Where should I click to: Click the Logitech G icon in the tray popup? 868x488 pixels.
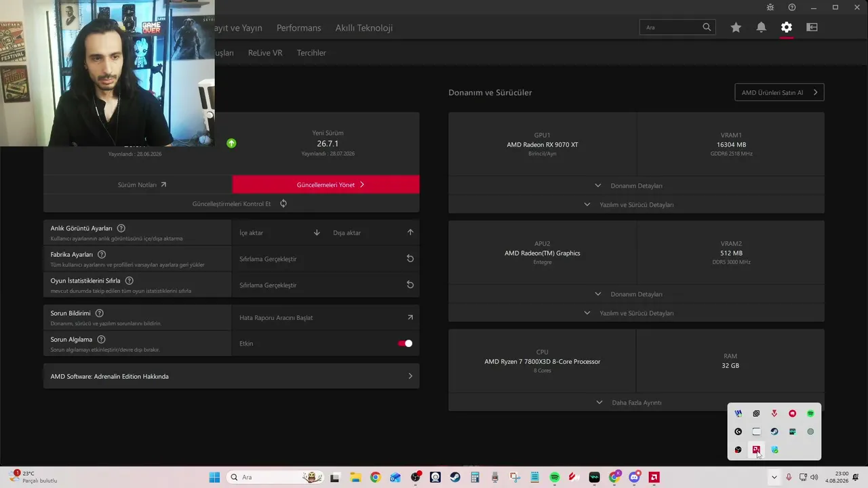(738, 432)
